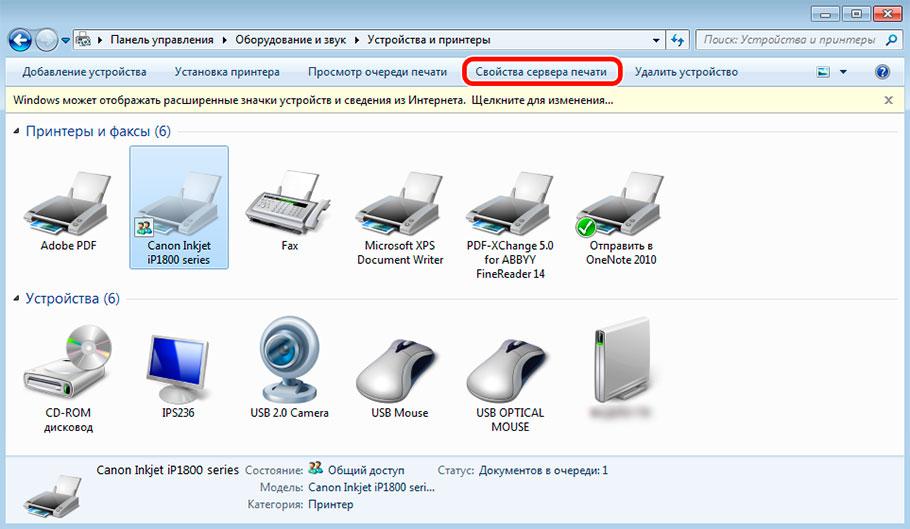
Task: Click Документов в очереди: 1 status text
Action: [543, 470]
